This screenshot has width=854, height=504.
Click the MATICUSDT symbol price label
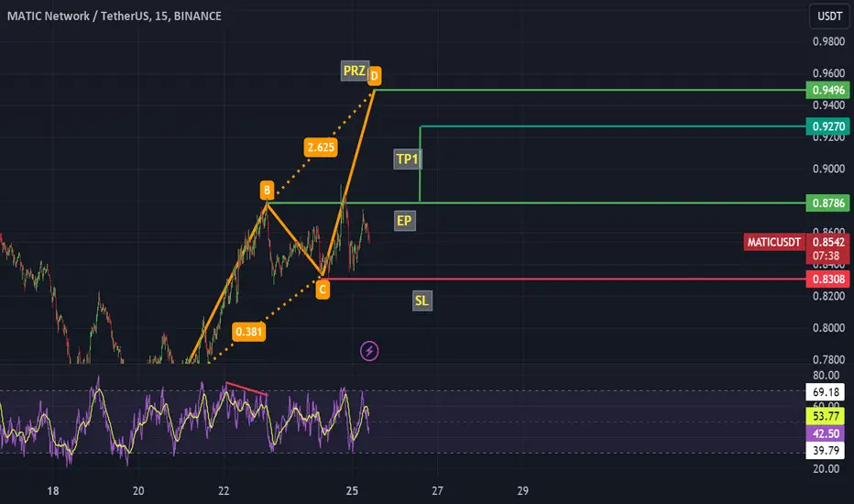coord(774,242)
